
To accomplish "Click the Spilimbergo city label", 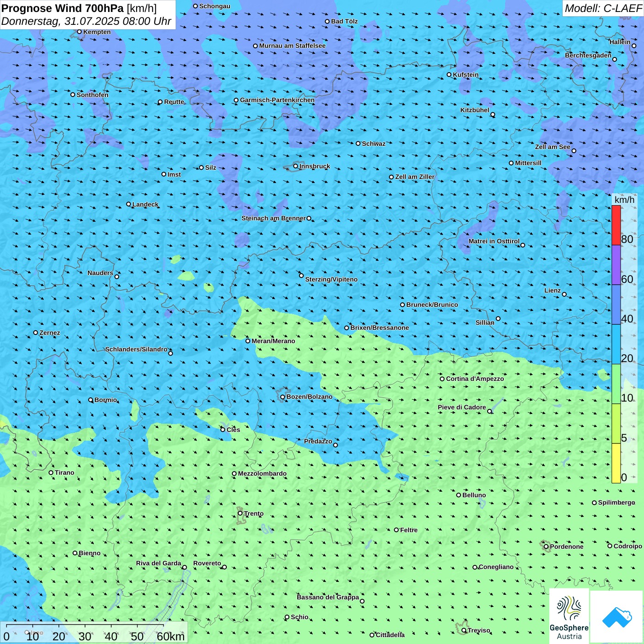I will [616, 502].
